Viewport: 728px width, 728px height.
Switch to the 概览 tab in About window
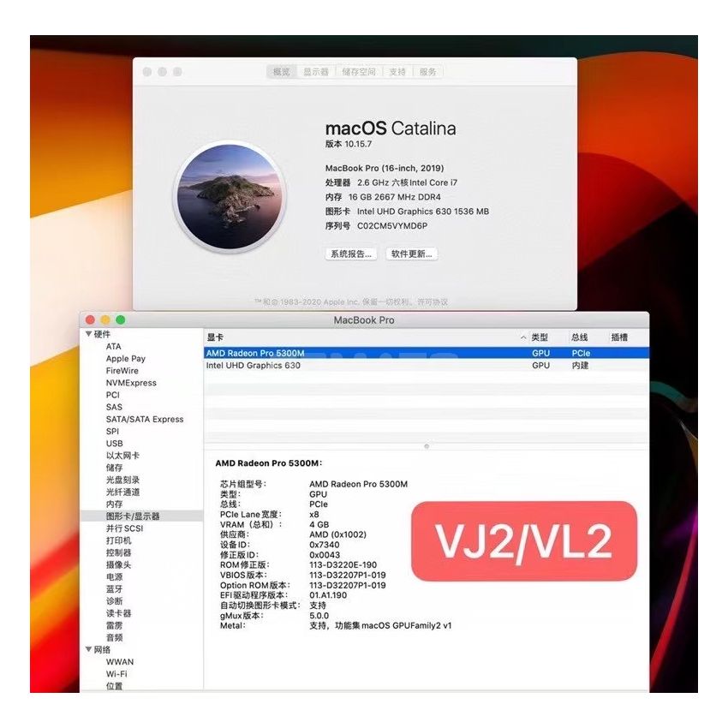pyautogui.click(x=282, y=72)
